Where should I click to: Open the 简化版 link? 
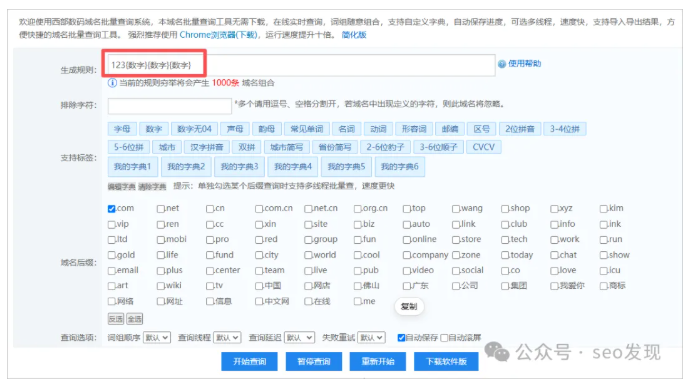[x=354, y=35]
